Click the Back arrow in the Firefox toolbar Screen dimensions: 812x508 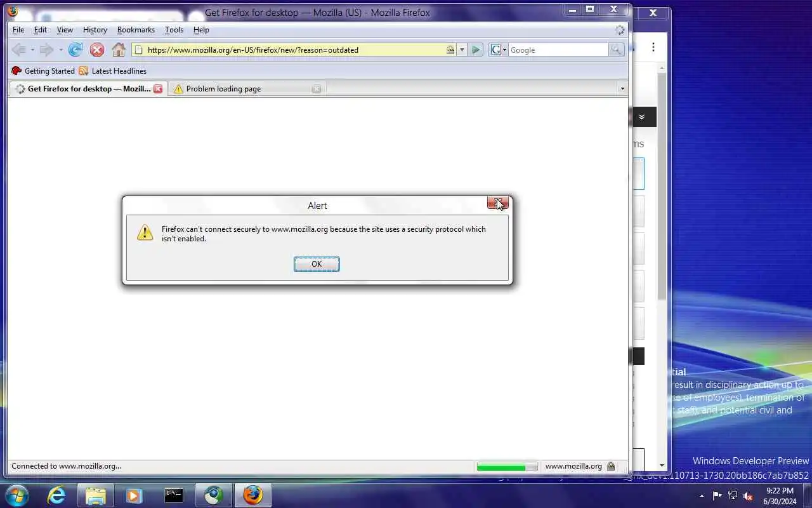pyautogui.click(x=18, y=50)
